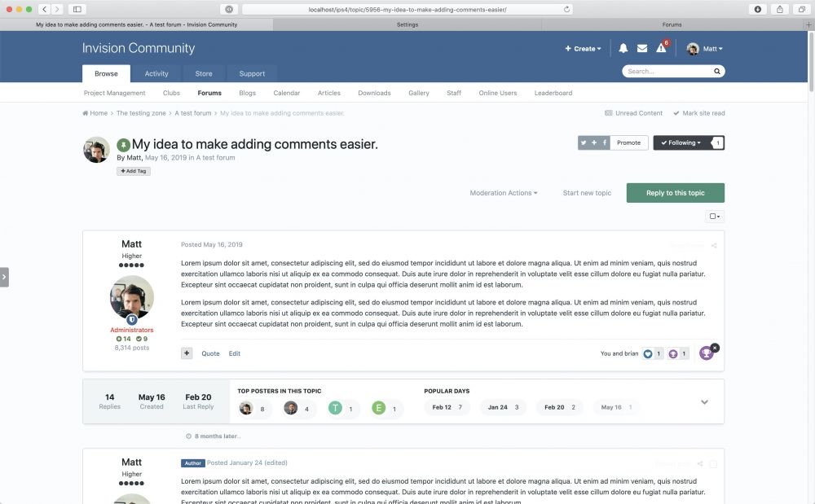This screenshot has width=815, height=504.
Task: Open the notifications bell
Action: pos(623,49)
